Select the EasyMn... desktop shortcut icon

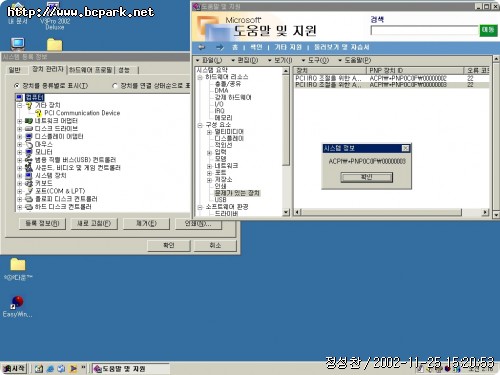(x=17, y=307)
